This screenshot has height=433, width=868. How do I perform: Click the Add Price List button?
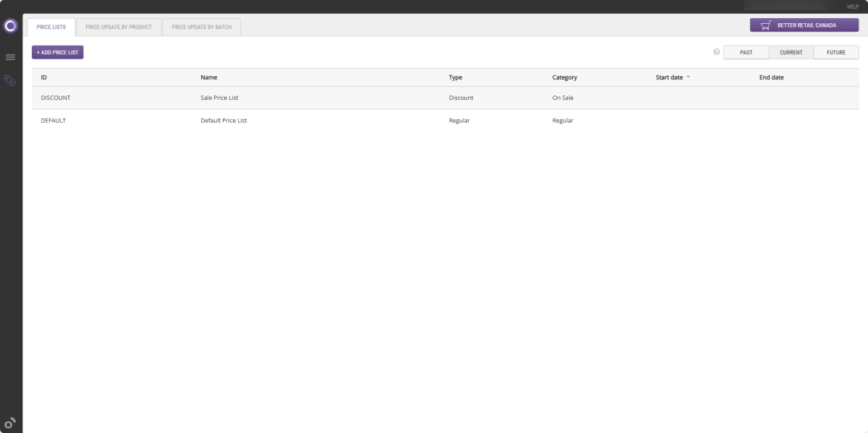click(58, 53)
